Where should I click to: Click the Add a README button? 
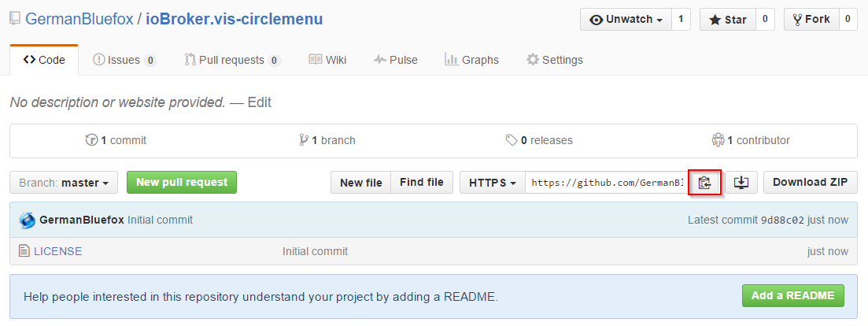[792, 296]
